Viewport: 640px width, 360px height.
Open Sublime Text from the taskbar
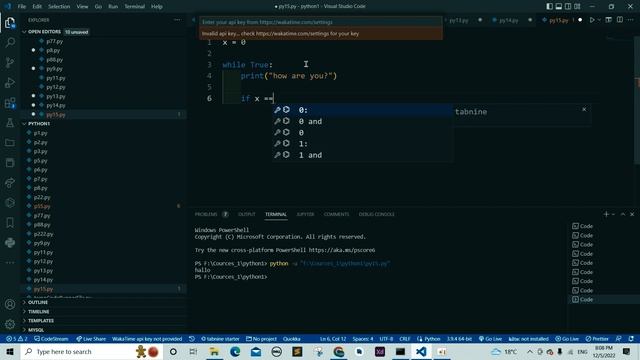(297, 351)
